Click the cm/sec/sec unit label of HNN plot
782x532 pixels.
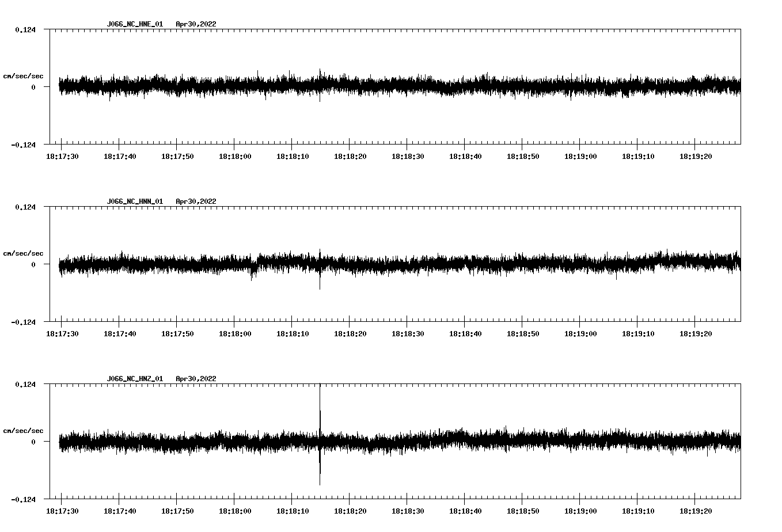pos(23,253)
